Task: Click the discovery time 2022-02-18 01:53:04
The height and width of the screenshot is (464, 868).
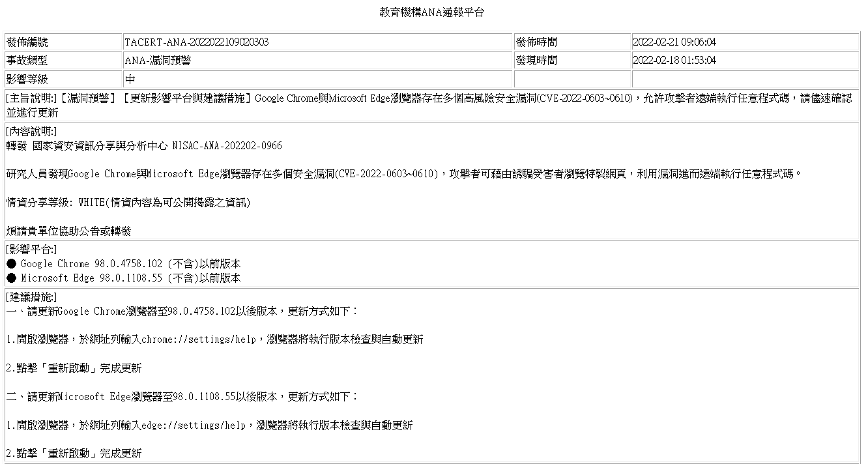Action: click(674, 61)
